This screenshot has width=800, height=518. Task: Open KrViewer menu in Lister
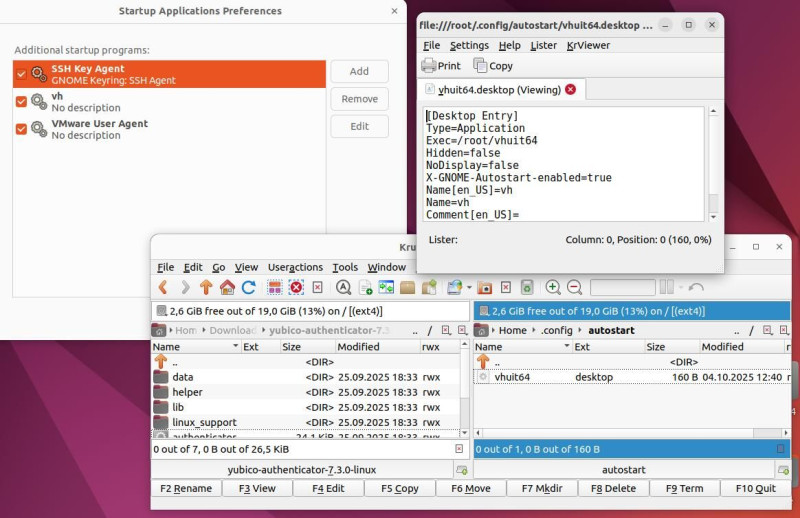588,45
